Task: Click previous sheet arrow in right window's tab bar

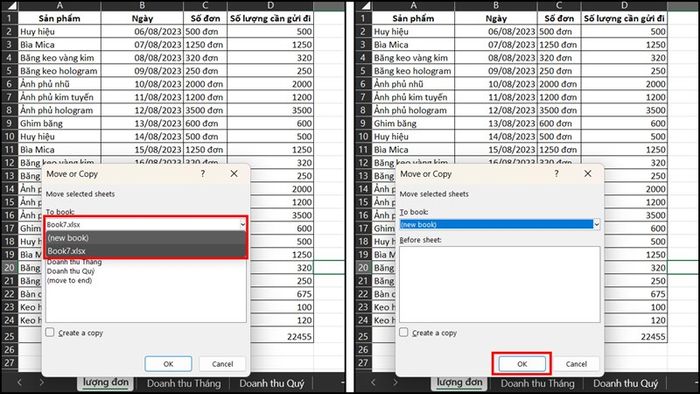Action: (373, 382)
